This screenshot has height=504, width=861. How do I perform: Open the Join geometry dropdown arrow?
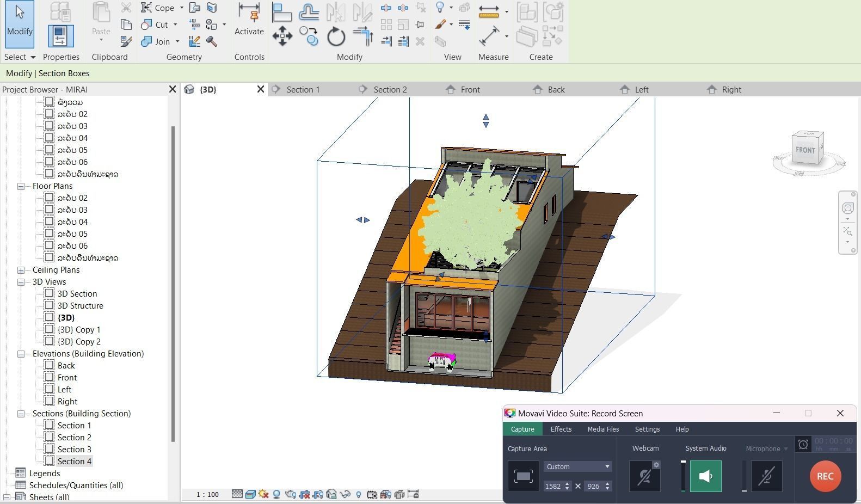(177, 41)
